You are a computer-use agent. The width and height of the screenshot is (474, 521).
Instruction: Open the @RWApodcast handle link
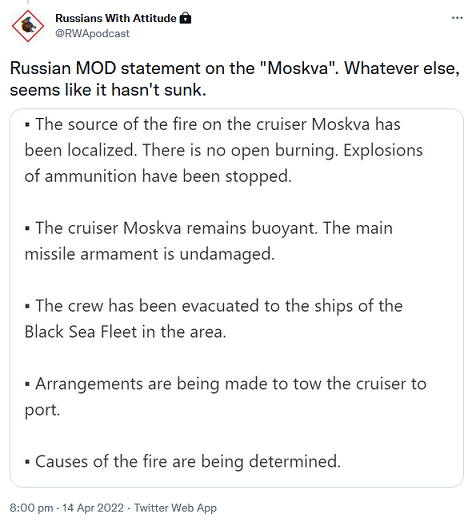coord(92,33)
